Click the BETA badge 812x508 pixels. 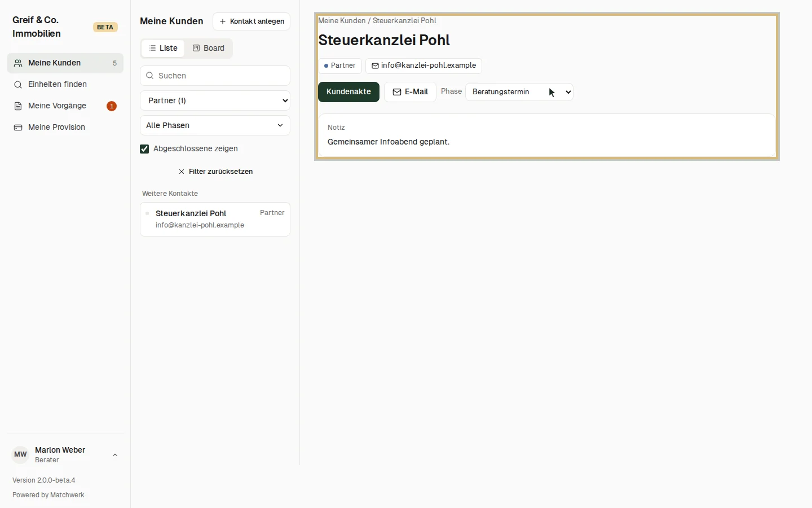105,27
